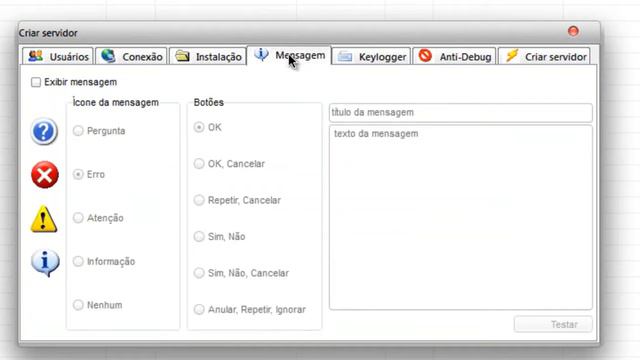This screenshot has height=360, width=640.
Task: Select the Erro icon option
Action: (78, 174)
